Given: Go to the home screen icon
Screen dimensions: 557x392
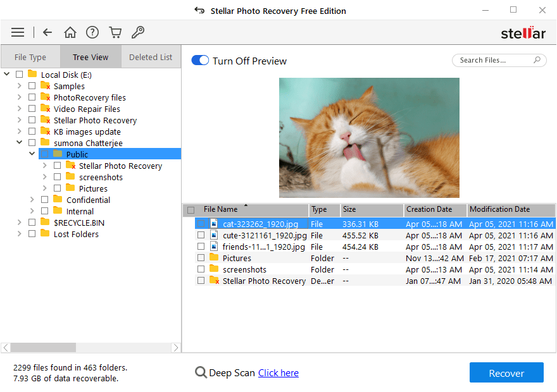Looking at the screenshot, I should pyautogui.click(x=70, y=32).
